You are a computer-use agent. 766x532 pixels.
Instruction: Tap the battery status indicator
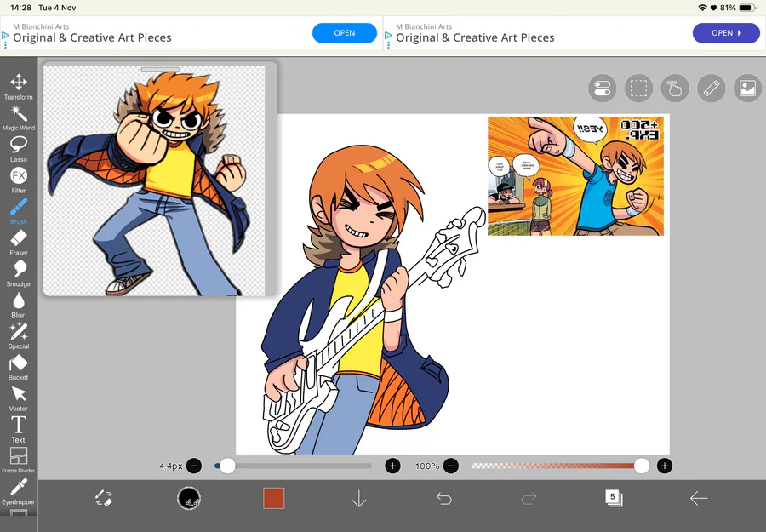(x=747, y=8)
